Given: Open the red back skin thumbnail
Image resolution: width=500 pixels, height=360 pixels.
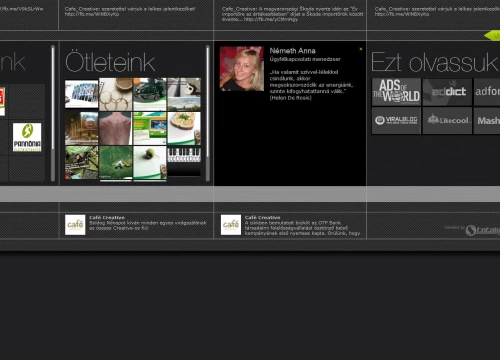Looking at the screenshot, I should (x=116, y=128).
